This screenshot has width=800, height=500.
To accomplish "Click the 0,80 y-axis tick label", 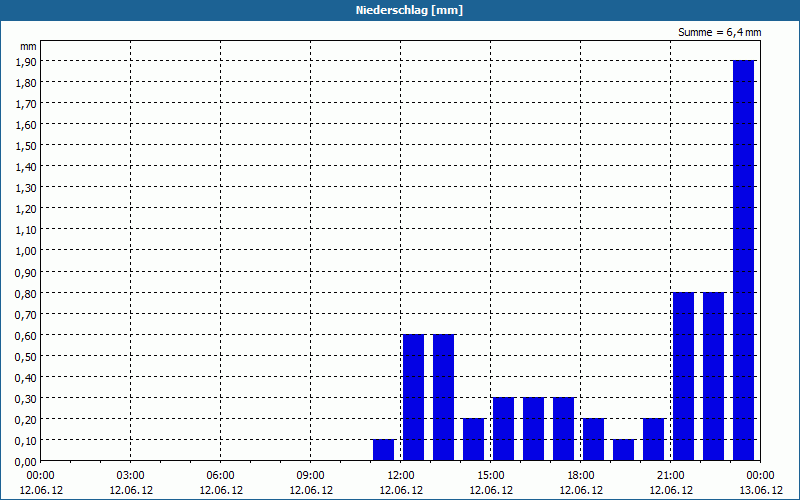I will click(26, 293).
